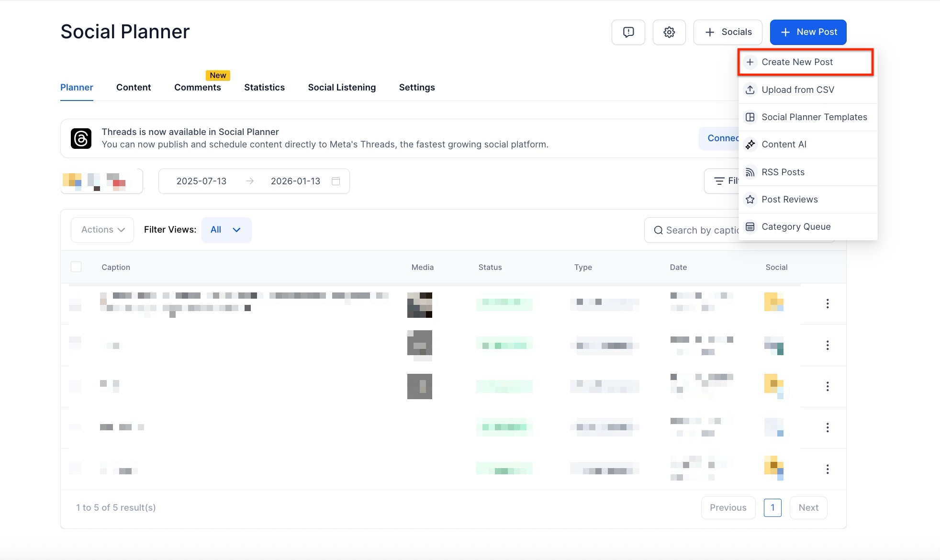This screenshot has width=940, height=560.
Task: Select Content AI from the dropdown
Action: (783, 144)
